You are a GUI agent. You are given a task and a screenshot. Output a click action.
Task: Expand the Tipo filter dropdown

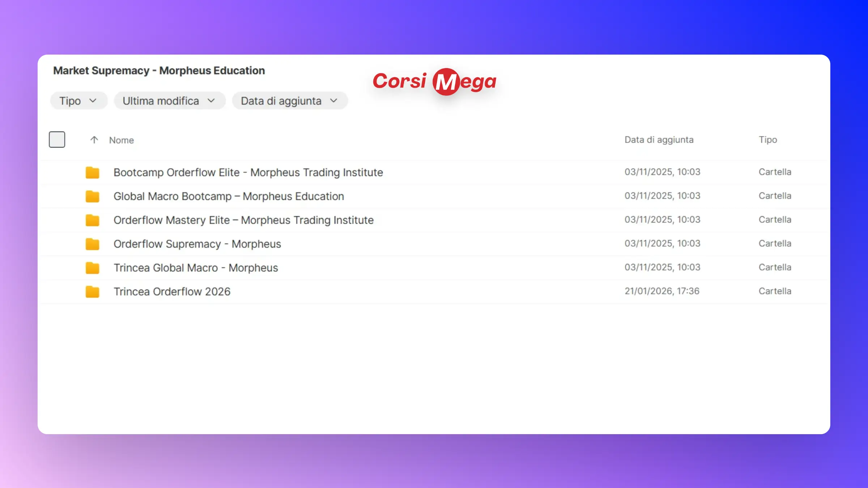[78, 101]
